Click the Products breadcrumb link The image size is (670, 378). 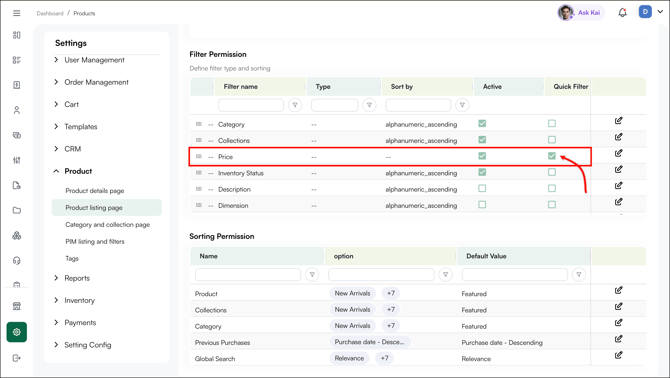click(x=84, y=13)
